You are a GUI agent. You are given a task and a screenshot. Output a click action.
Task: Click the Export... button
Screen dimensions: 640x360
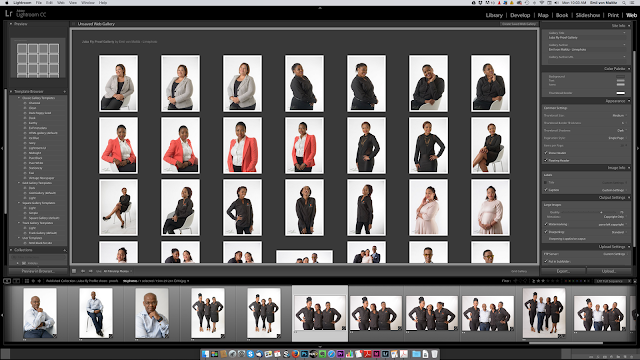pos(563,271)
